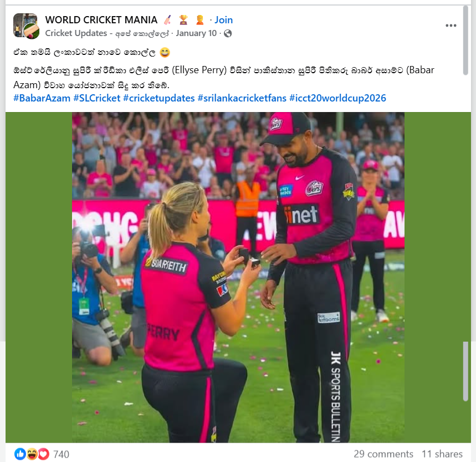The width and height of the screenshot is (476, 462).
Task: View the 29 comments
Action: pyautogui.click(x=383, y=454)
